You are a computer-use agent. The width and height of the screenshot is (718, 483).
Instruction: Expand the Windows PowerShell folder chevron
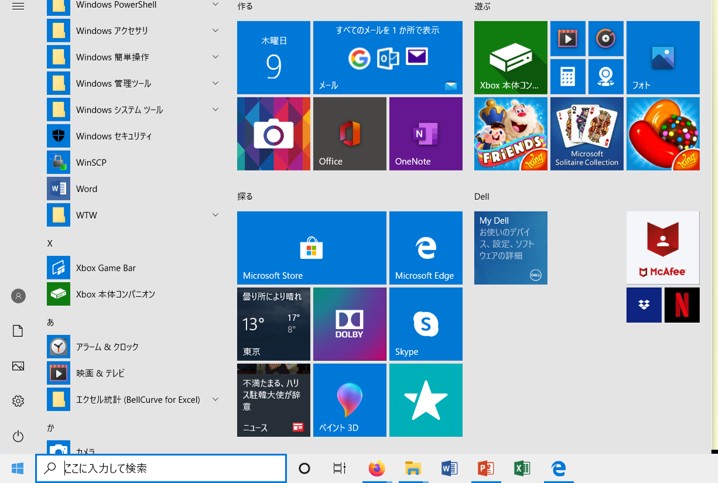[x=215, y=5]
